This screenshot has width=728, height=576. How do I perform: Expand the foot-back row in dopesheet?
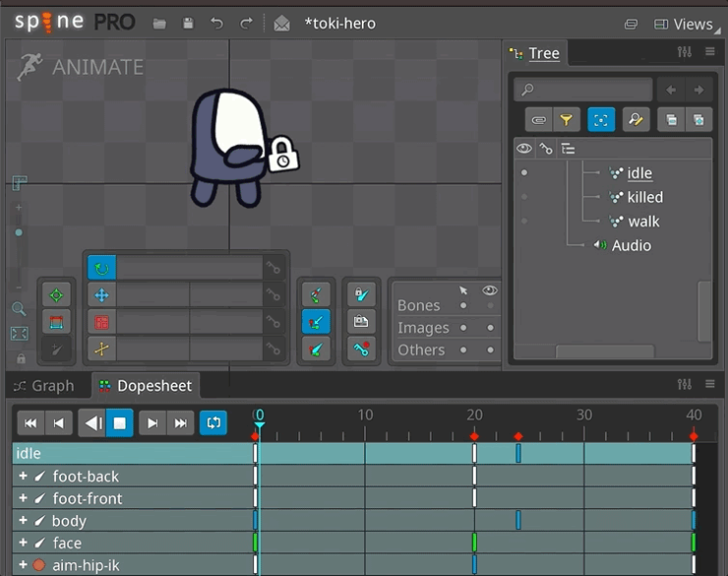(23, 477)
